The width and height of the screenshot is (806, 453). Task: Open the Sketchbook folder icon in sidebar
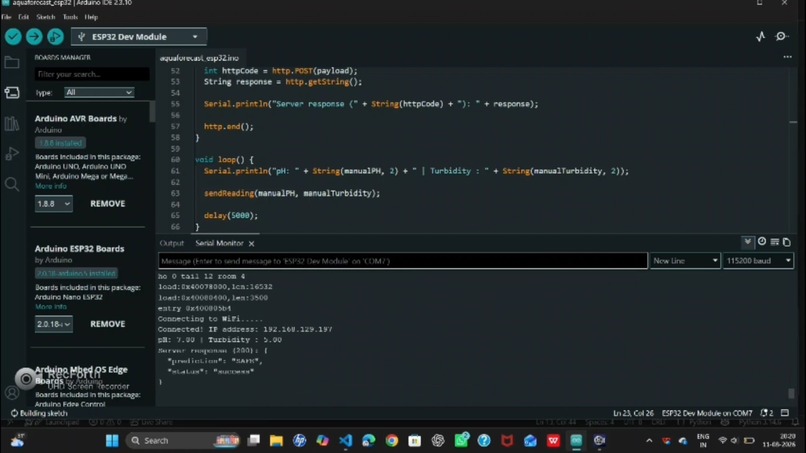pyautogui.click(x=12, y=62)
